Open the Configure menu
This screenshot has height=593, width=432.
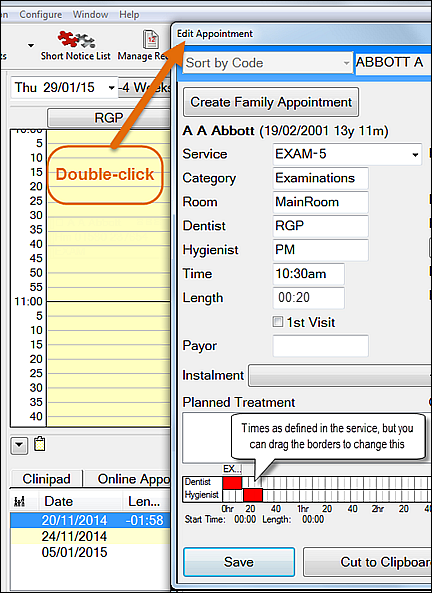tap(40, 15)
